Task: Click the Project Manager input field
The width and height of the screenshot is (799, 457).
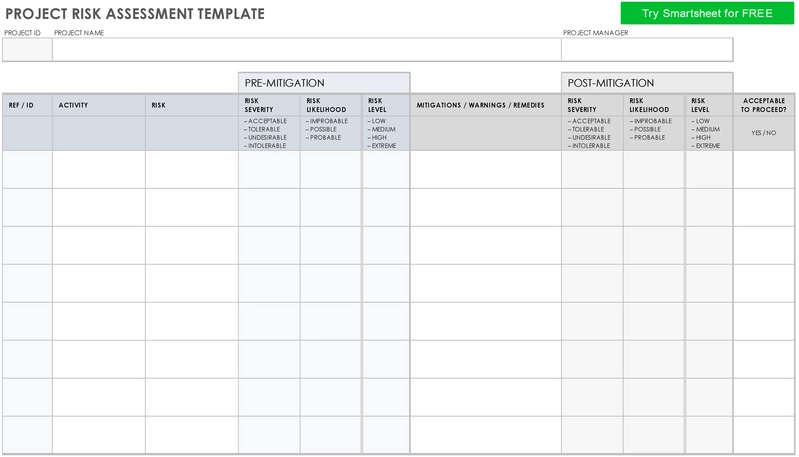Action: [647, 50]
